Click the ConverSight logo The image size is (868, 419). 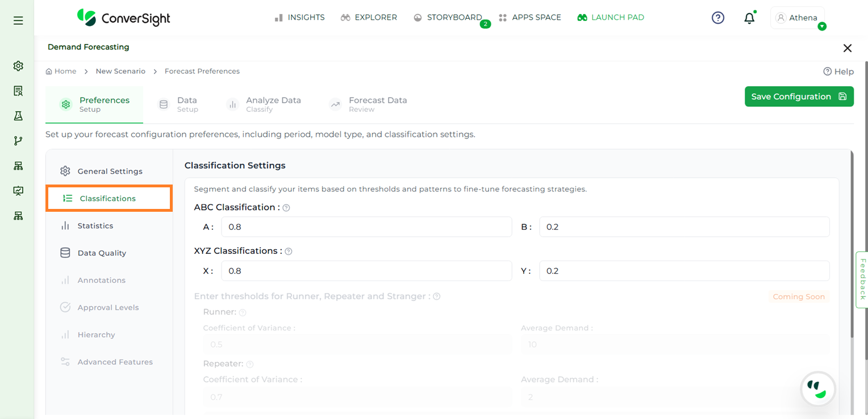tap(124, 18)
